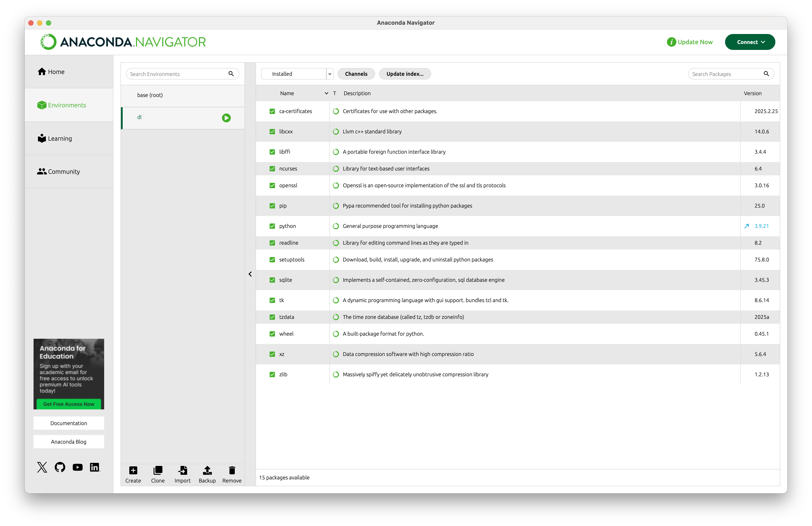This screenshot has height=526, width=812.
Task: Click Get Free Access Now button
Action: (69, 404)
